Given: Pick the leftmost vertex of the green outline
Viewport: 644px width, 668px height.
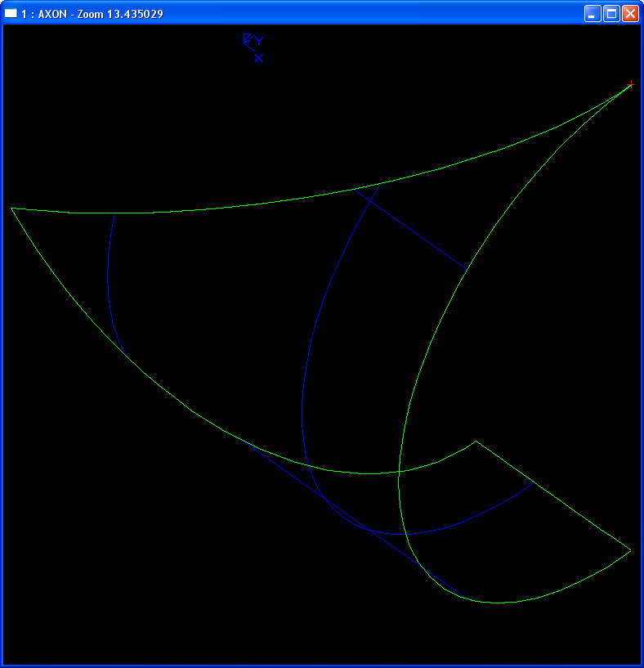Looking at the screenshot, I should [x=11, y=208].
